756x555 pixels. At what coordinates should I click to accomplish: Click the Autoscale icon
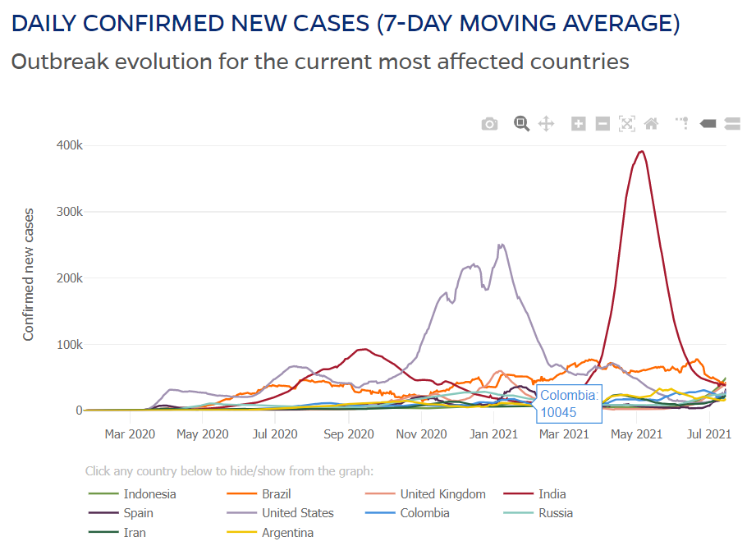(x=627, y=124)
